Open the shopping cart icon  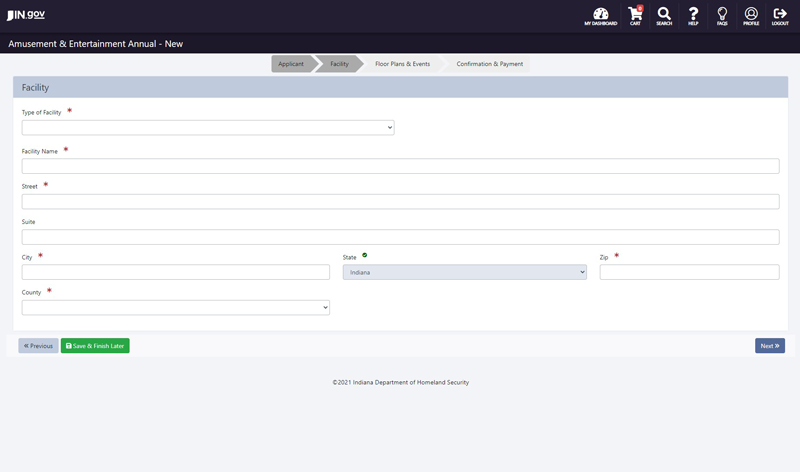pos(635,16)
